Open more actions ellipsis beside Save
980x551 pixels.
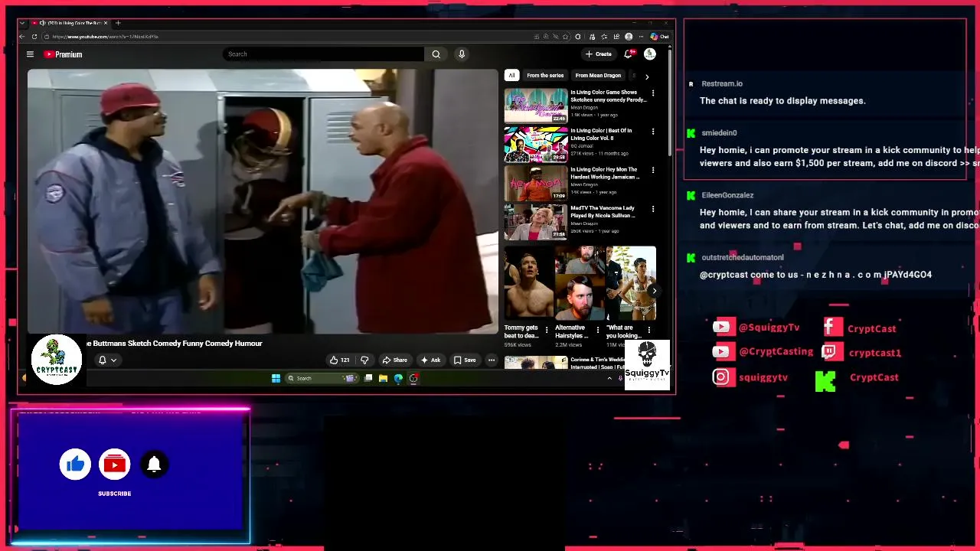[x=492, y=360]
